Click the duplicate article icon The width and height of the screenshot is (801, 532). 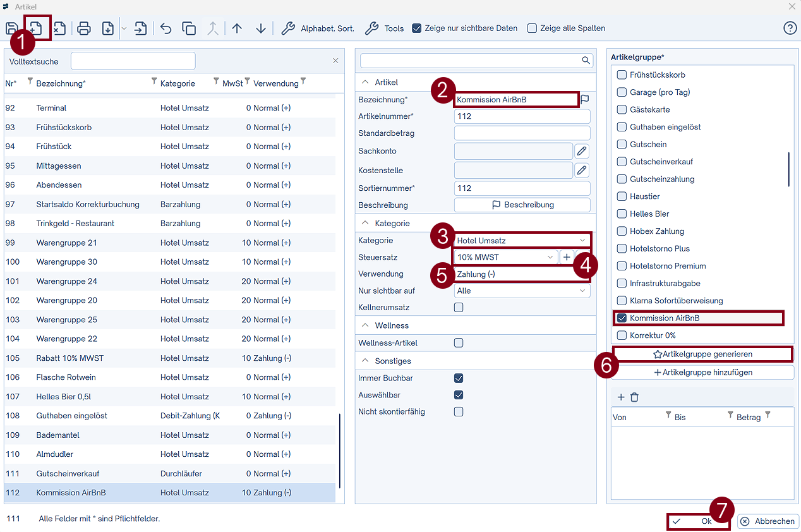click(x=189, y=28)
